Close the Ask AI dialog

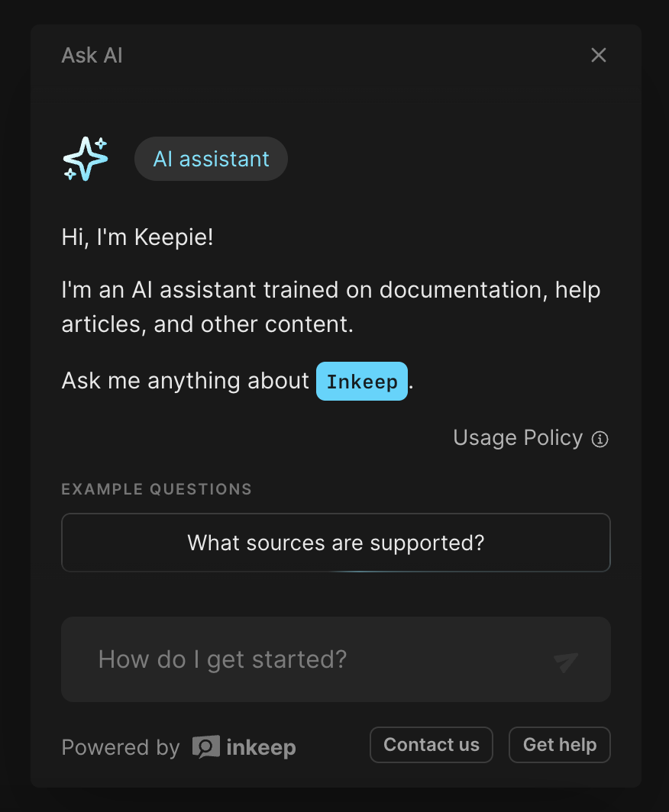599,55
